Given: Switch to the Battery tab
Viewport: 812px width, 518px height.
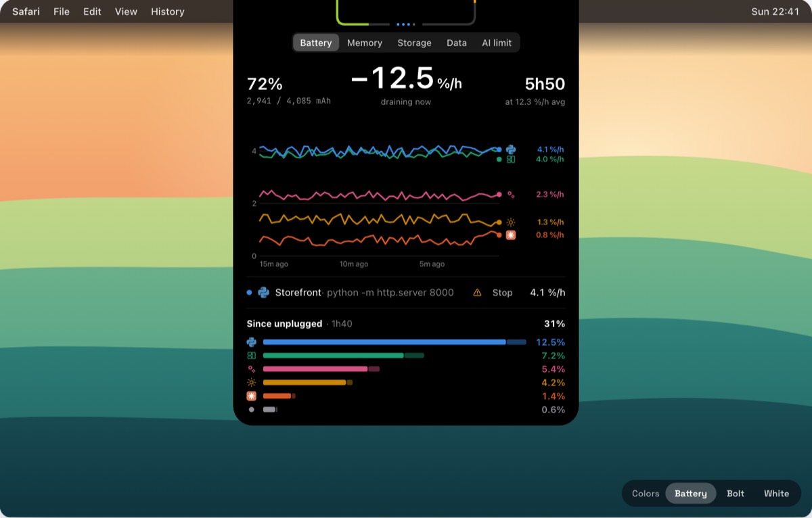Looking at the screenshot, I should pyautogui.click(x=316, y=43).
